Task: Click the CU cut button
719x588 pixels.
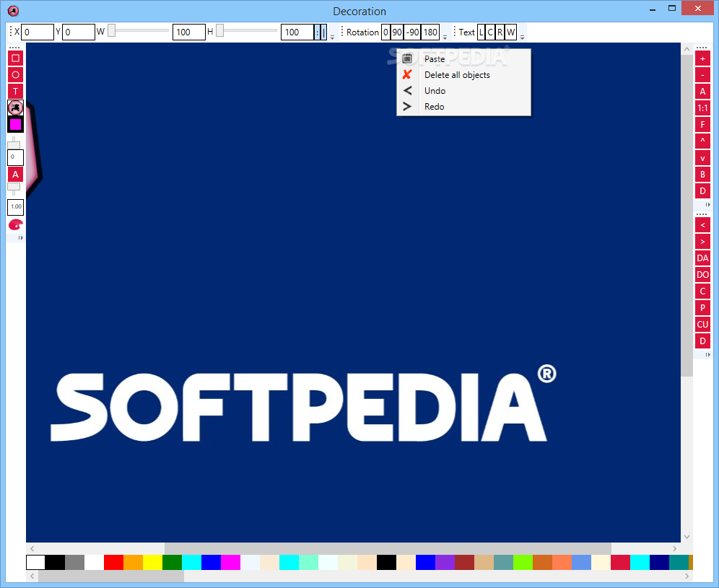Action: tap(702, 325)
